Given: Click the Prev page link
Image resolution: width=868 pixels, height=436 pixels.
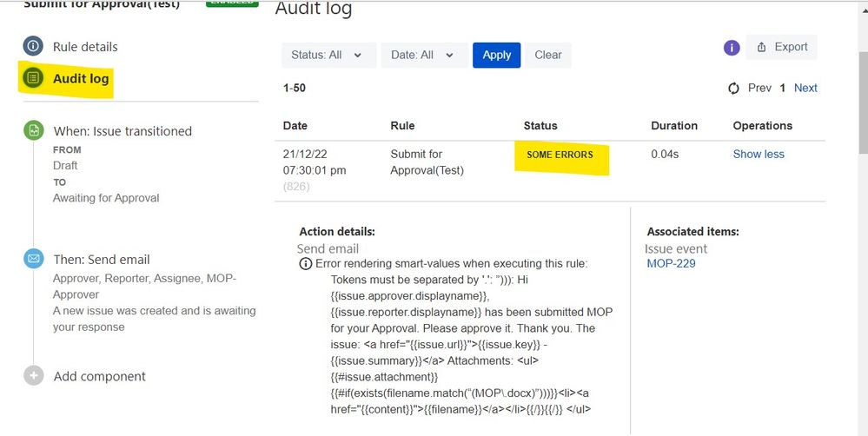Looking at the screenshot, I should click(759, 88).
